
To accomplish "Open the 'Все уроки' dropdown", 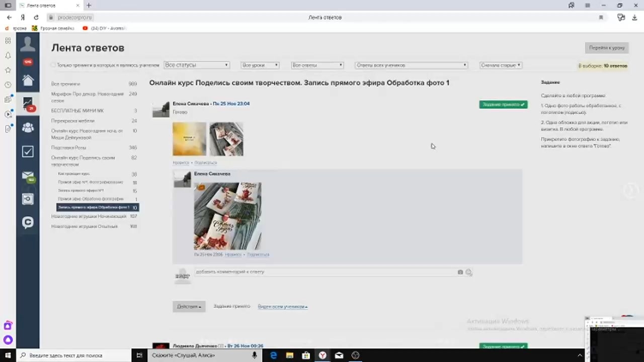I will tap(260, 65).
